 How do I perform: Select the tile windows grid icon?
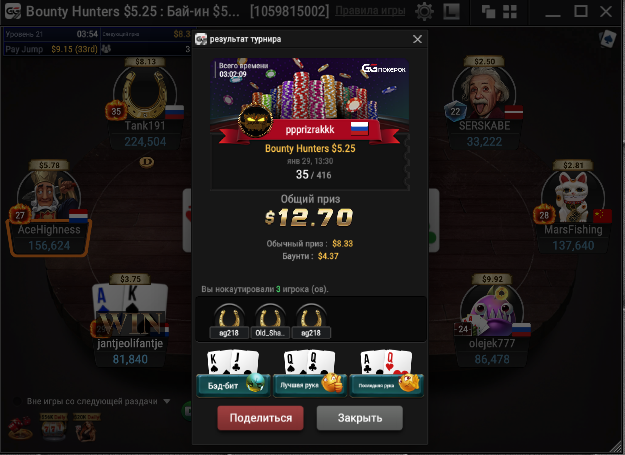(509, 12)
